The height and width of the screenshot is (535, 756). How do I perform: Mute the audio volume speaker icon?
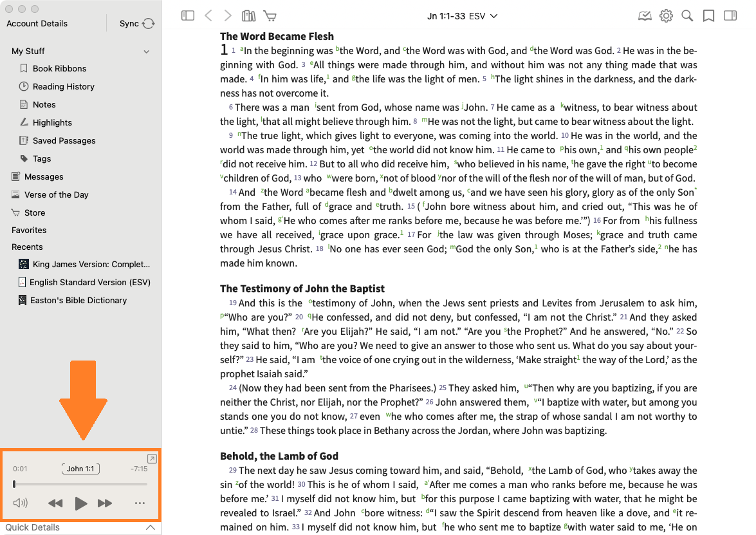coord(21,503)
